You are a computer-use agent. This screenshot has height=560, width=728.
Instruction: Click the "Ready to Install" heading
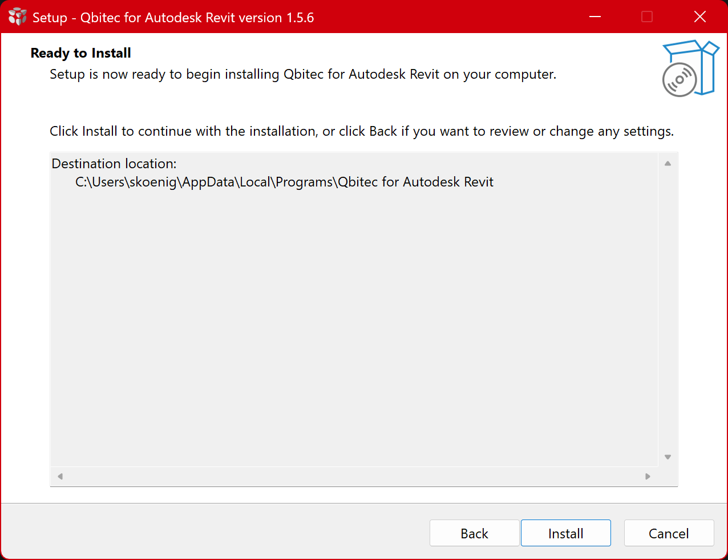pyautogui.click(x=81, y=53)
